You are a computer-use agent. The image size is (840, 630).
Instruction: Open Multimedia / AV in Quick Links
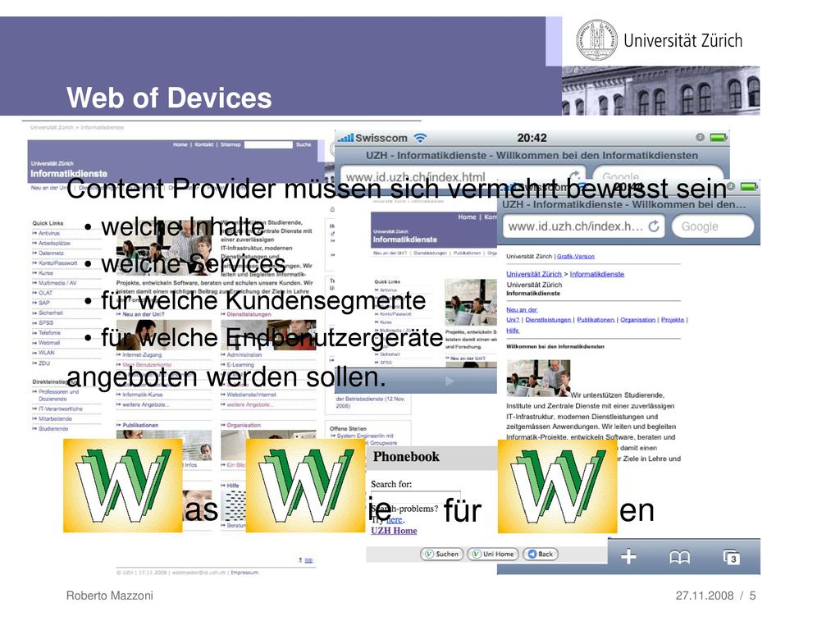[x=57, y=283]
